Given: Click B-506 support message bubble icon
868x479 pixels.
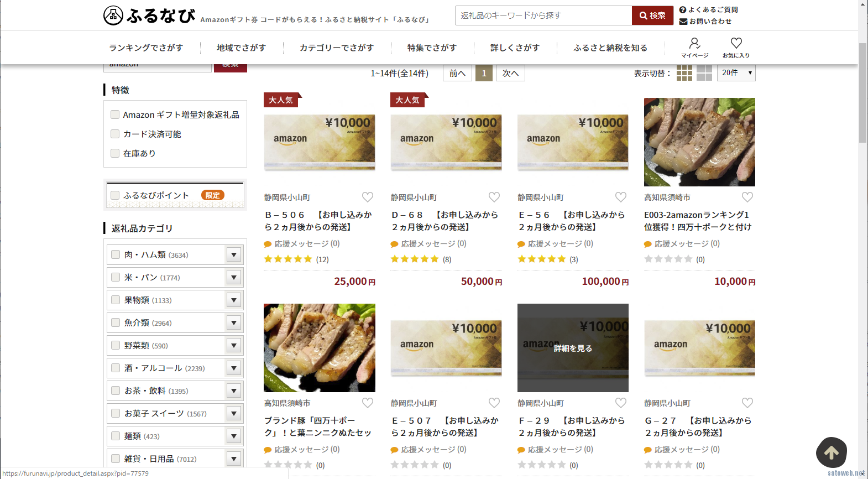Looking at the screenshot, I should click(268, 244).
